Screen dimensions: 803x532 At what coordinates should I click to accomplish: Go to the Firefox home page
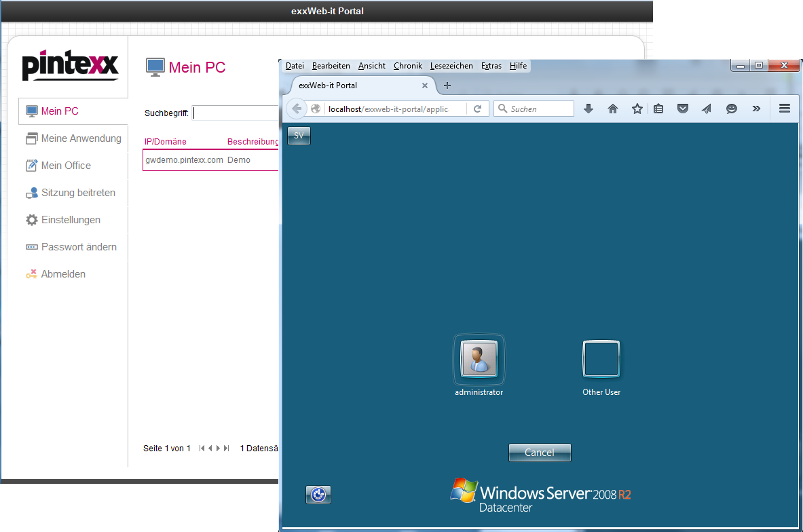coord(612,109)
